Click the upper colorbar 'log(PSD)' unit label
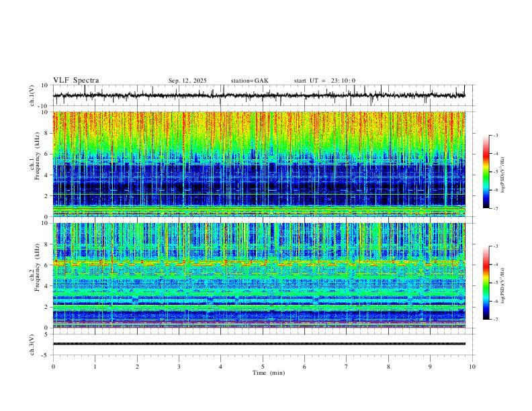Viewport: 532px width, 411px height. click(x=503, y=175)
